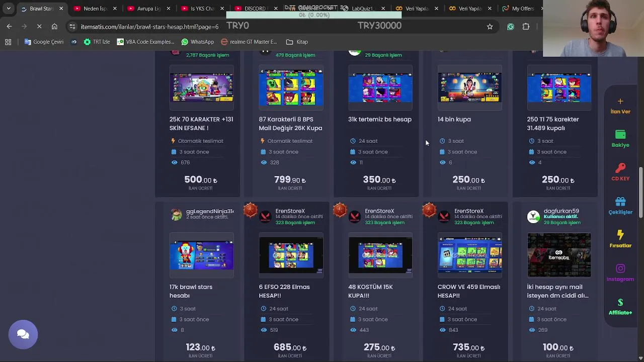Open the Affiliate+ dollar icon
Screen dimensions: 644x362
tap(620, 302)
